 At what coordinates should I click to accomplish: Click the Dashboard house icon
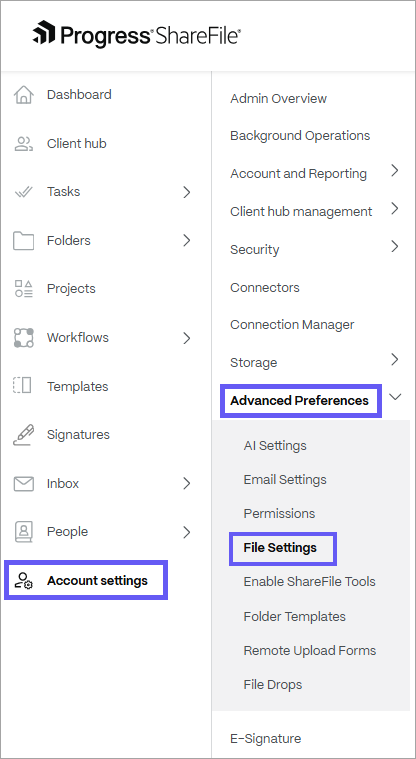point(23,95)
